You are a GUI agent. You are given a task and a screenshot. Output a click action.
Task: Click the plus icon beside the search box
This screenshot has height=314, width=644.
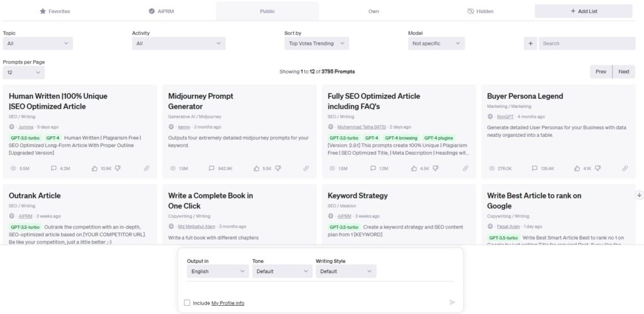tap(531, 43)
